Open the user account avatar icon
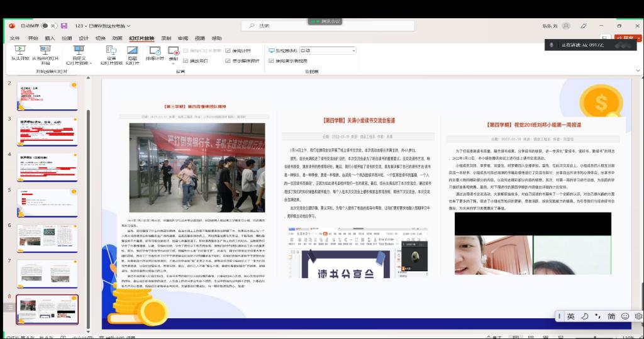This screenshot has height=339, width=644. tap(566, 26)
